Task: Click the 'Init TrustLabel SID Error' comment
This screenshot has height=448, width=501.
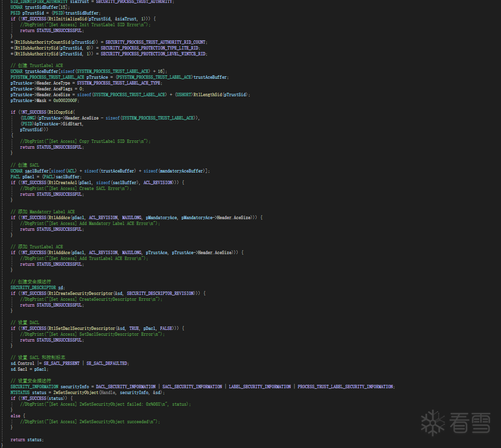Action: (x=86, y=25)
